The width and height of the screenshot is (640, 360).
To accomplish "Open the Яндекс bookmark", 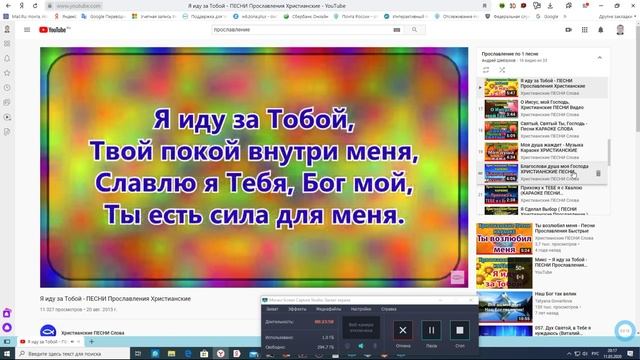I will (x=65, y=17).
